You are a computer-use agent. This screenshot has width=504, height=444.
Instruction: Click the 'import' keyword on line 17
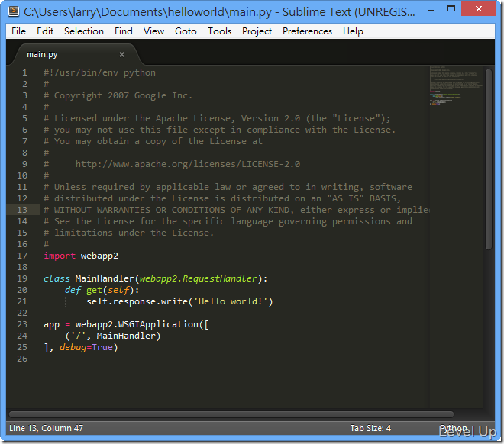(60, 256)
